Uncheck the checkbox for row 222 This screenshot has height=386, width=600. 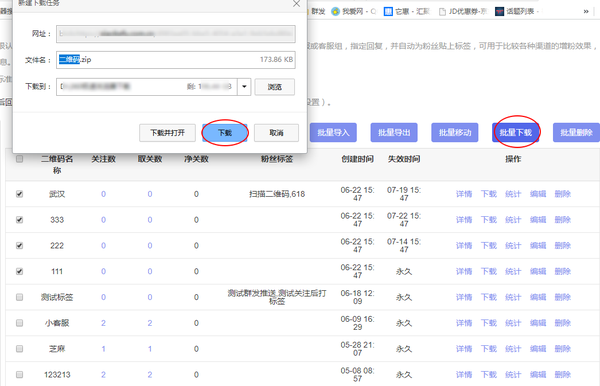coord(20,245)
